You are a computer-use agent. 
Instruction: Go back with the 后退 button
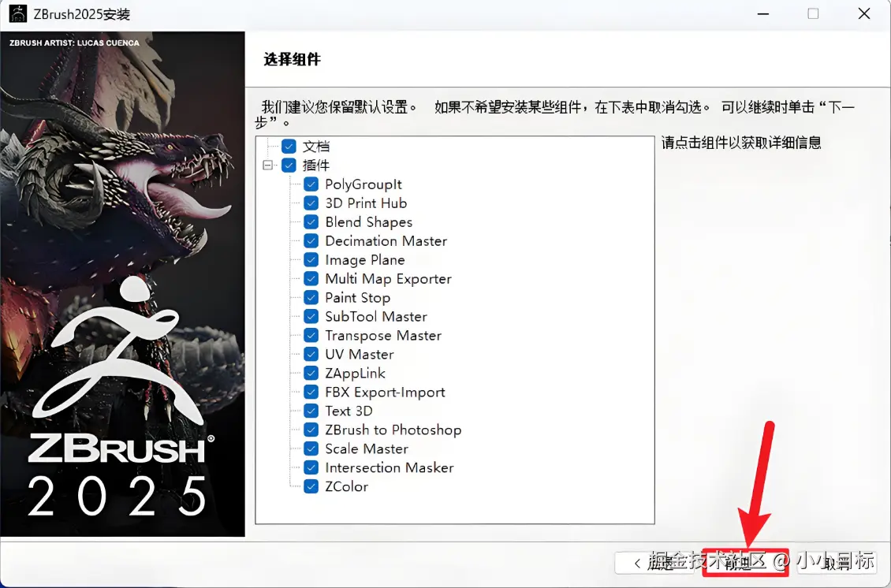pyautogui.click(x=654, y=563)
